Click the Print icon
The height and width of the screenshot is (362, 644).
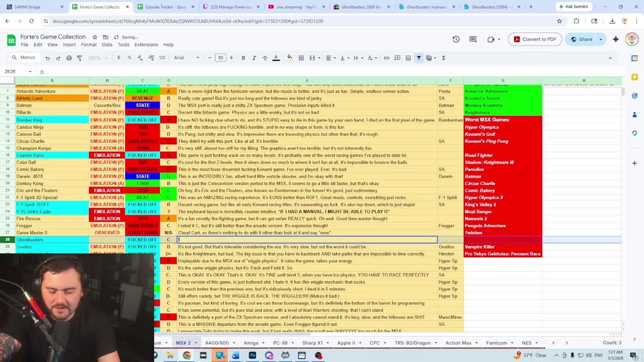(69, 58)
